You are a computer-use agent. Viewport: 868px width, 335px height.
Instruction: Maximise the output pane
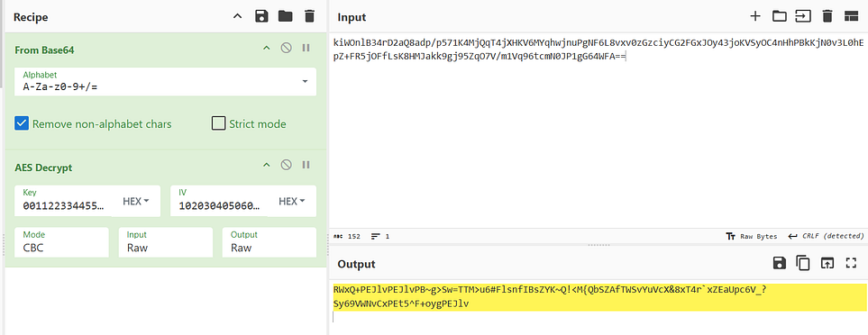pos(851,263)
